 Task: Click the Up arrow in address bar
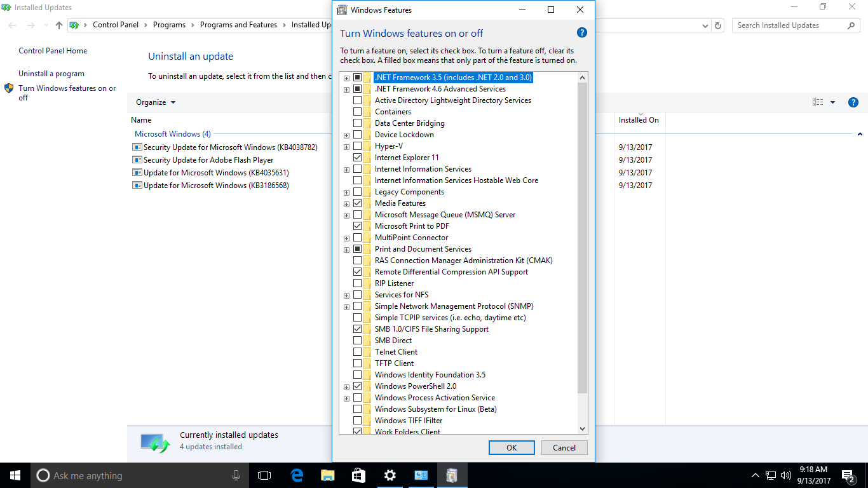59,25
